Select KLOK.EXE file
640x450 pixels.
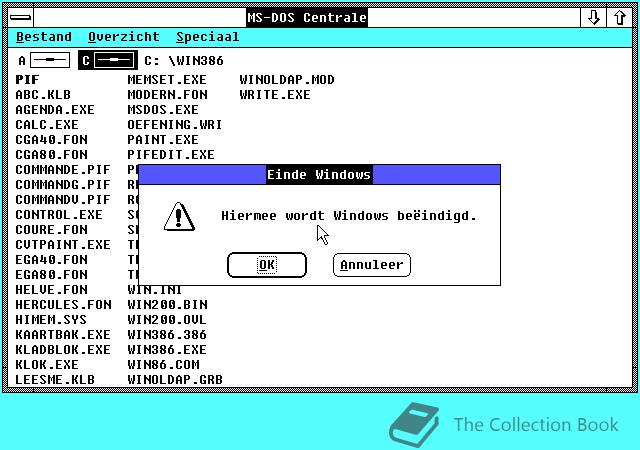[x=47, y=365]
